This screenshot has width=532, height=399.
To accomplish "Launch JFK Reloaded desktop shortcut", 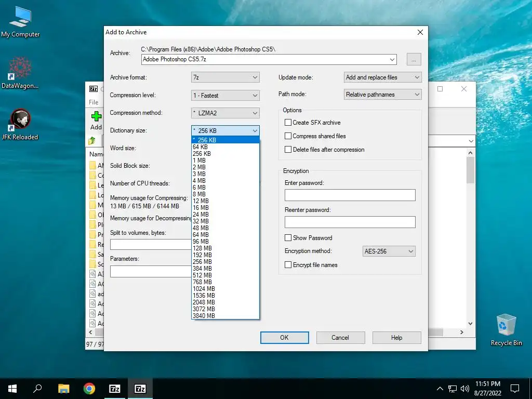I will coord(20,124).
